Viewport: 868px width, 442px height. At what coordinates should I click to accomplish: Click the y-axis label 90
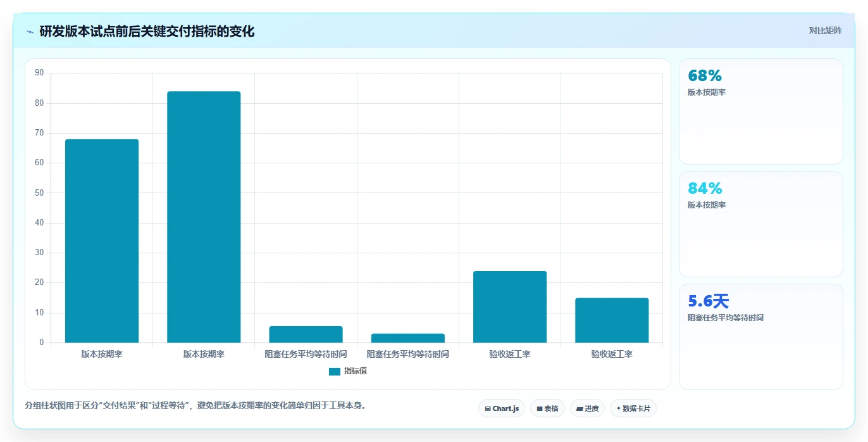(x=39, y=73)
